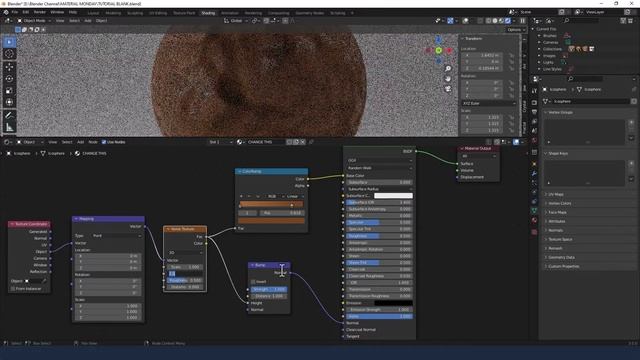Open the Tool properties tab icon

click(534, 91)
